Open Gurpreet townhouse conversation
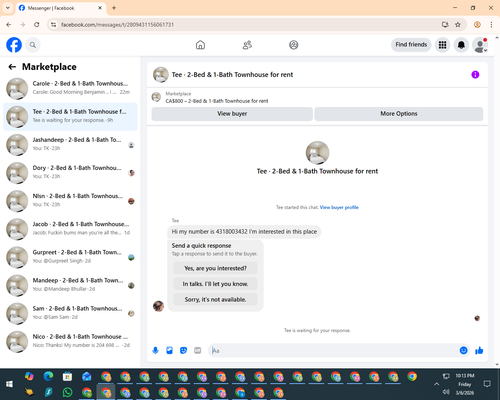500x400 pixels. click(x=70, y=257)
